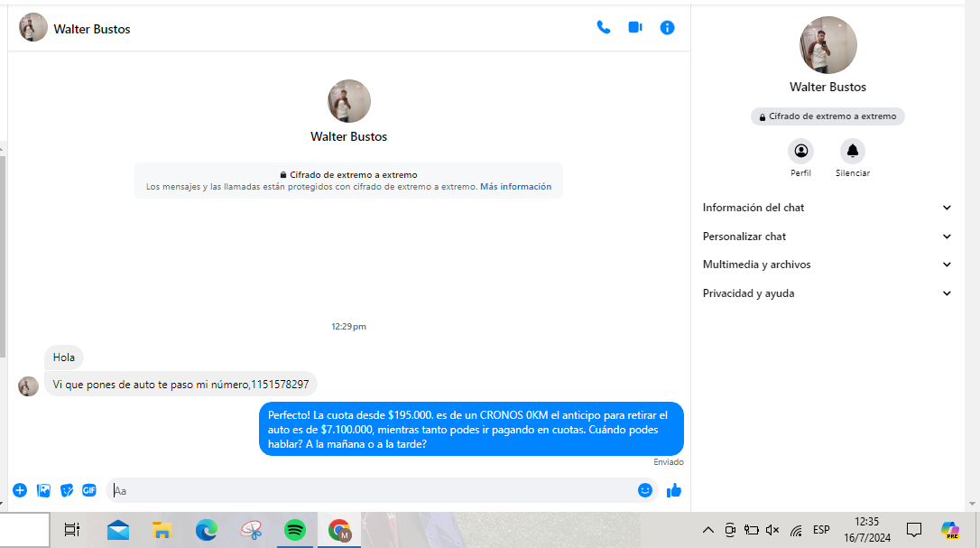Click Walter Bustos avatar in side panel
980x548 pixels.
coord(827,45)
